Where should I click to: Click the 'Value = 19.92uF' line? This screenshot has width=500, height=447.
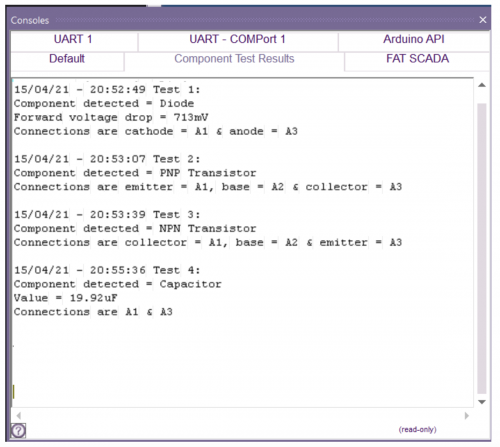[65, 298]
